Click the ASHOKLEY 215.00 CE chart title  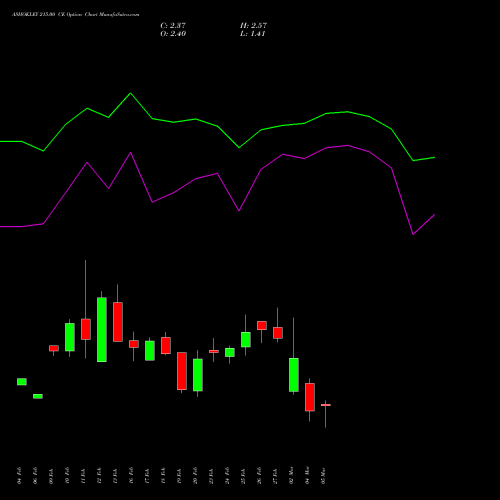click(76, 15)
